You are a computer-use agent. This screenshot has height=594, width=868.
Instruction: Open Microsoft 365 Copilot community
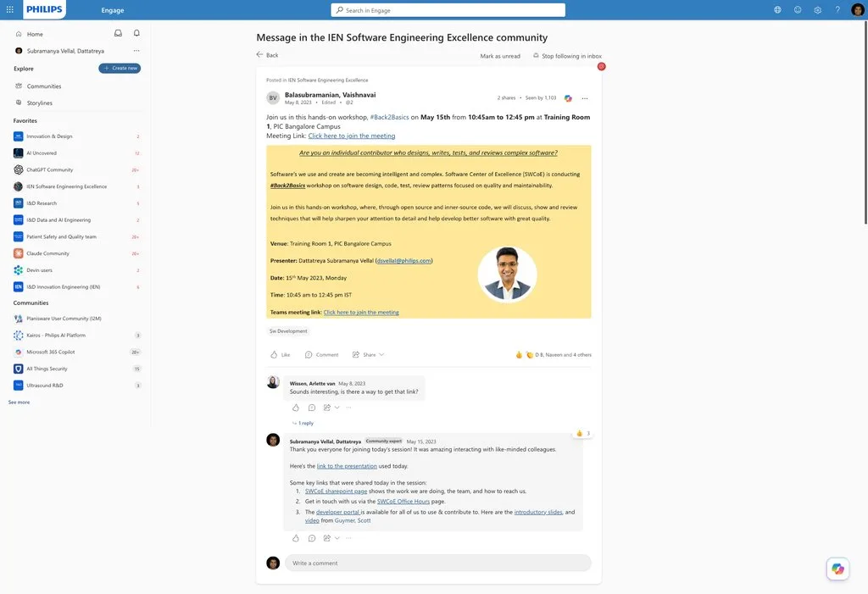click(x=76, y=353)
